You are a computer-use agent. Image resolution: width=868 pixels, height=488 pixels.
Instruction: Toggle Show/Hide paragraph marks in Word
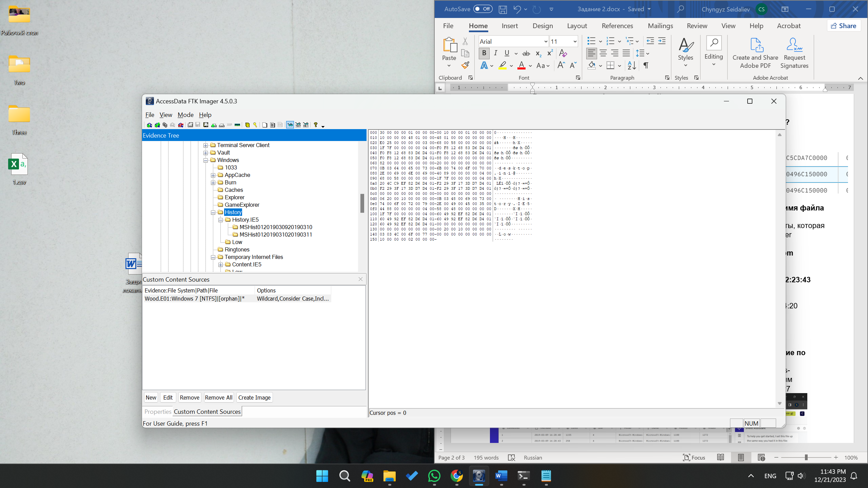(x=646, y=65)
